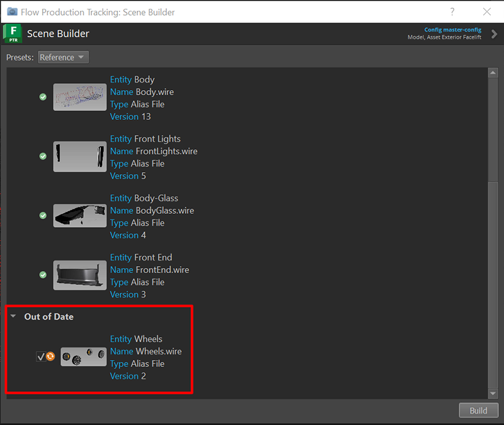Open the help question mark in title bar

coord(452,12)
